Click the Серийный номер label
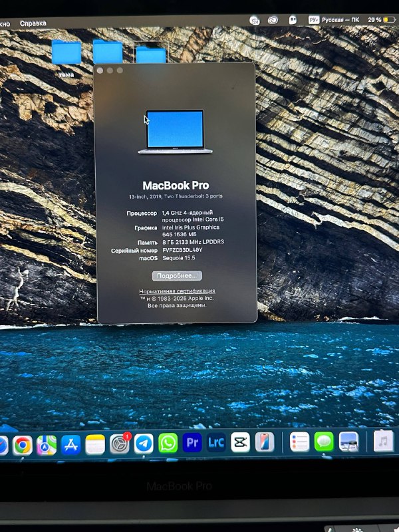Image resolution: width=399 pixels, height=532 pixels. coord(134,251)
